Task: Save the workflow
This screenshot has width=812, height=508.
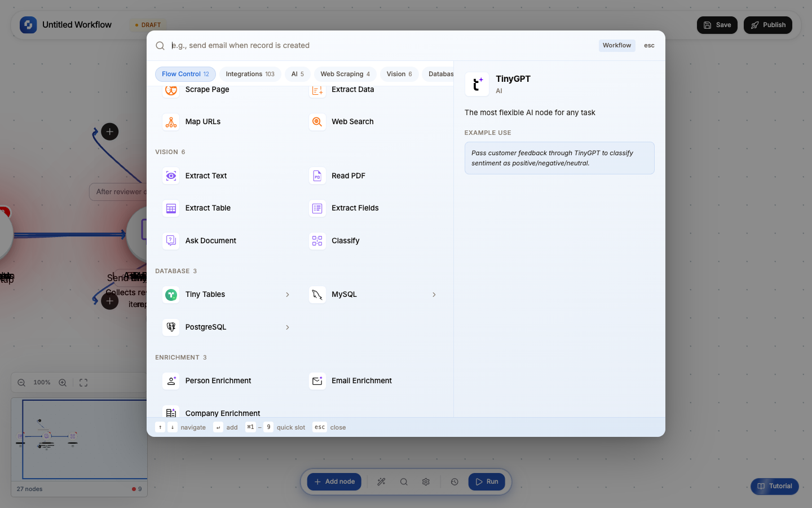Action: point(717,25)
